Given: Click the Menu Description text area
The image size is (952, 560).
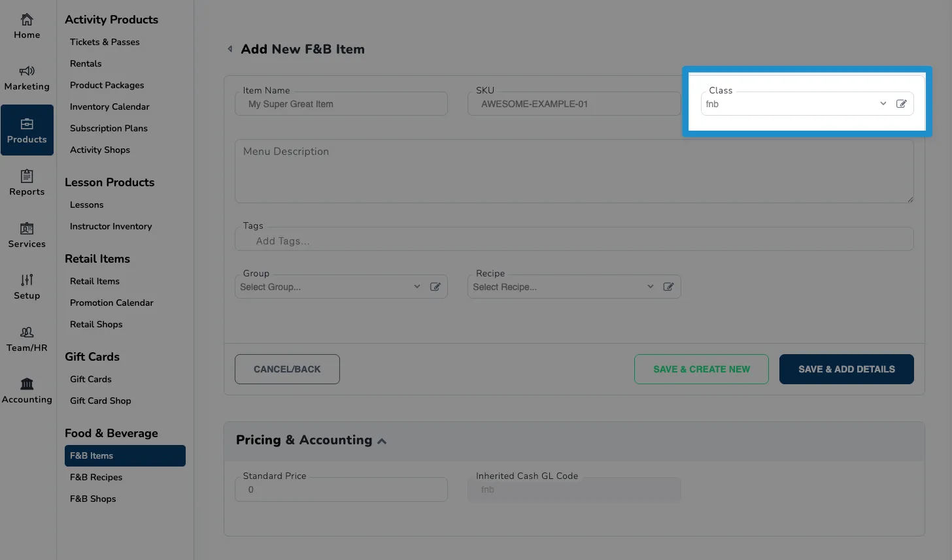Looking at the screenshot, I should tap(574, 171).
